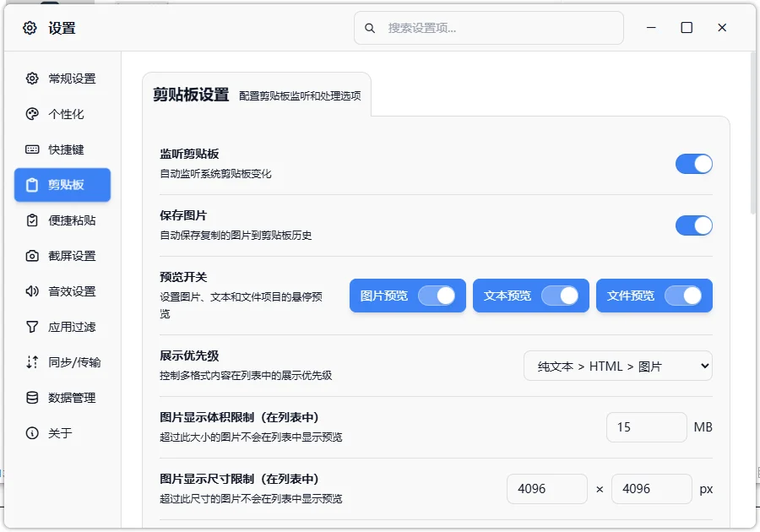Open 常规设置 section
The image size is (760, 532).
pyautogui.click(x=62, y=79)
